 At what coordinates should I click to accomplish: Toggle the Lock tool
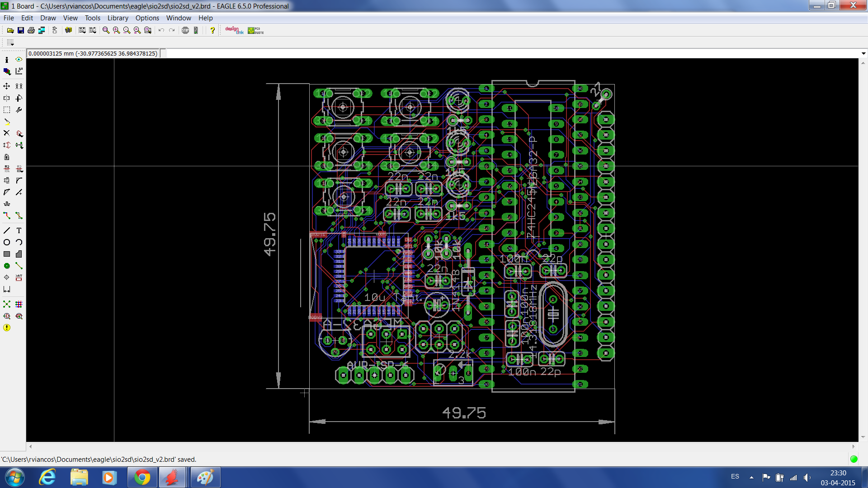click(x=7, y=157)
